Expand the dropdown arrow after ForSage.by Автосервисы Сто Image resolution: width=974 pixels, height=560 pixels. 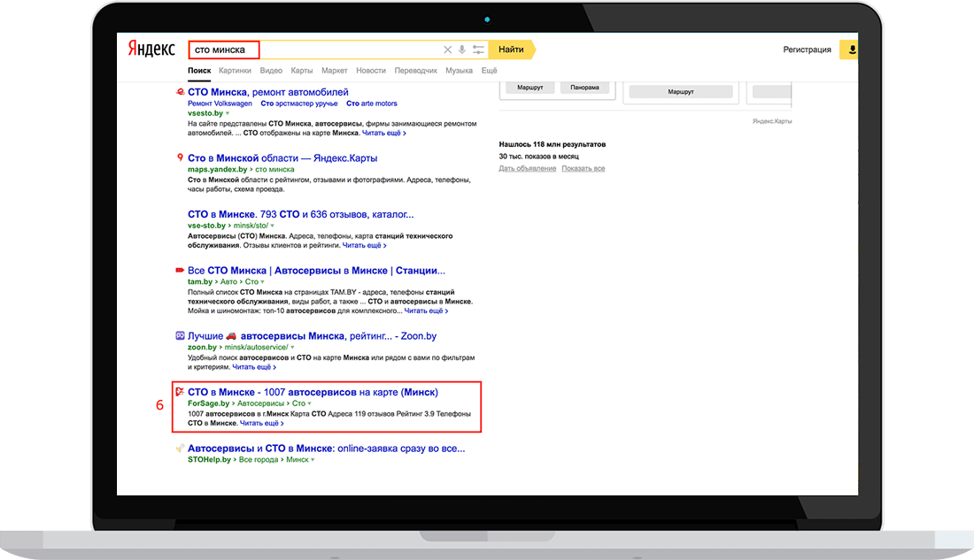(x=309, y=403)
